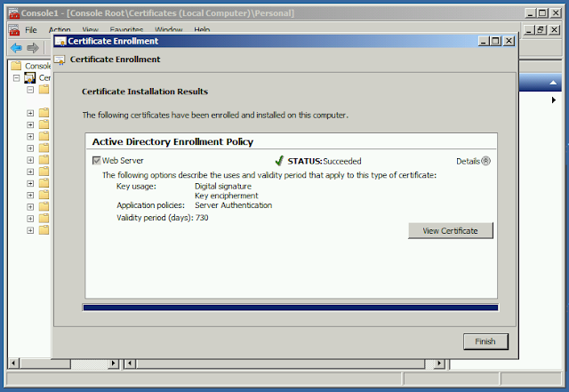The width and height of the screenshot is (569, 392).
Task: Restore the inner console child window
Action: coord(541,29)
